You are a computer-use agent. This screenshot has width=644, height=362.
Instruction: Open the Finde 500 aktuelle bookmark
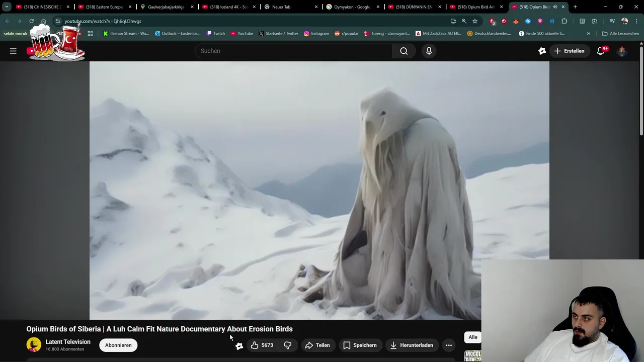541,34
